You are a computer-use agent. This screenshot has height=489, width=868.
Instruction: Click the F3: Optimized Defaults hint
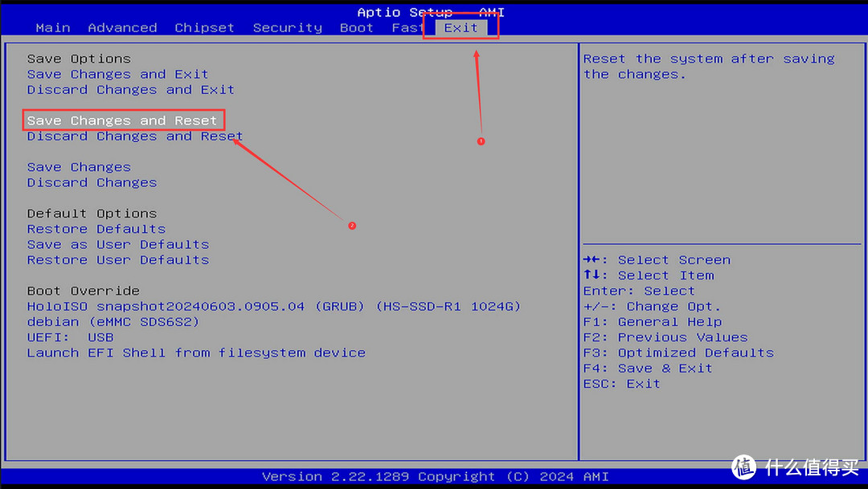click(x=678, y=353)
